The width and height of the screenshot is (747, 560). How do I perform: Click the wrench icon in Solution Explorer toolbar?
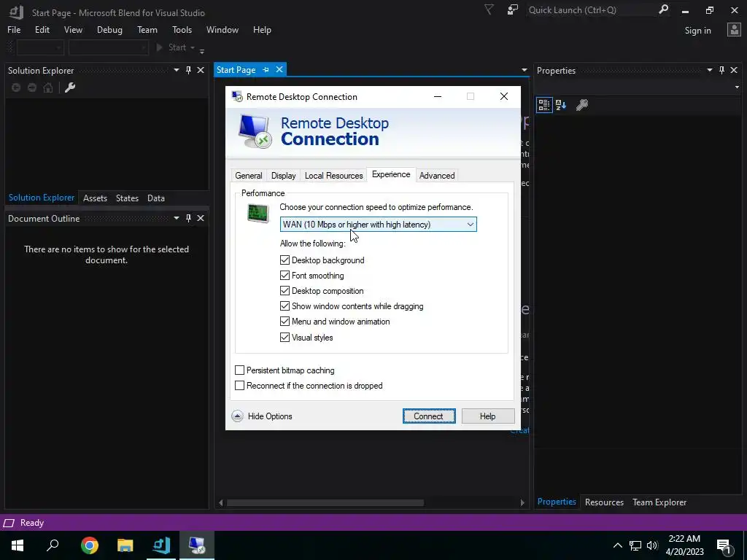70,87
